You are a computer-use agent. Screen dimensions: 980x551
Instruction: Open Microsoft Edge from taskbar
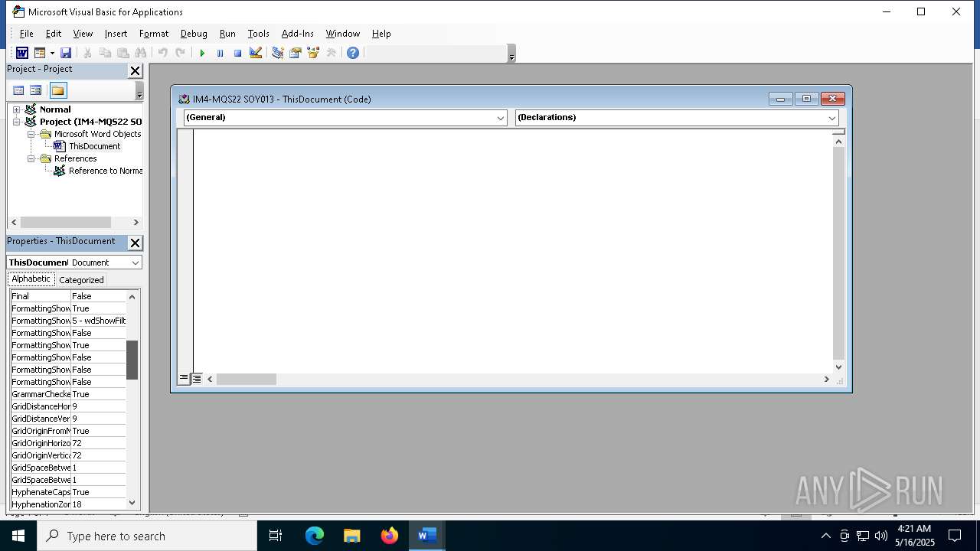(x=315, y=536)
